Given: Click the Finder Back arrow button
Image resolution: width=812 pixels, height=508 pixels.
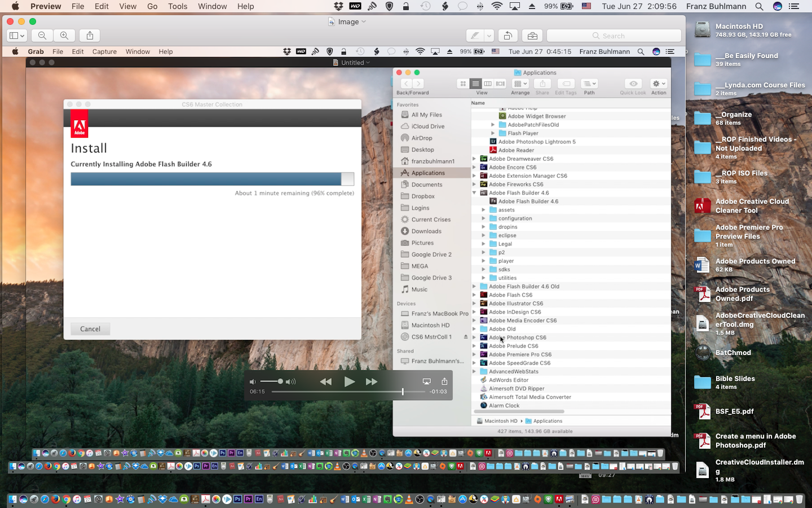Looking at the screenshot, I should 406,84.
